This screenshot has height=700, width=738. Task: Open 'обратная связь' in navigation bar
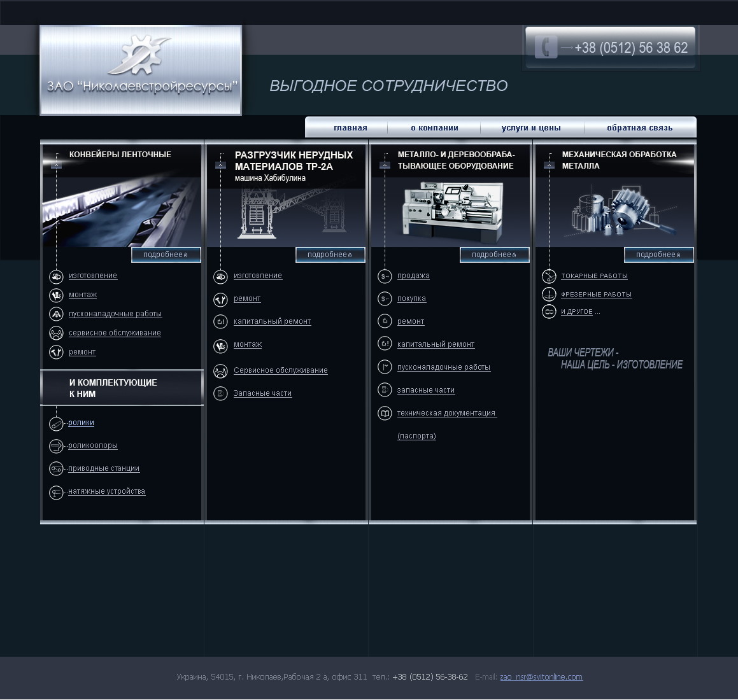(639, 128)
